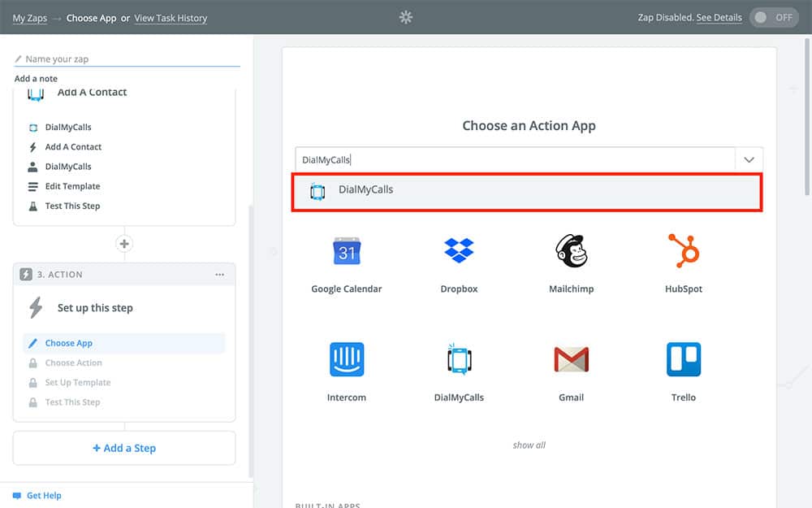The height and width of the screenshot is (508, 812).
Task: Pick the Trello app icon
Action: [683, 360]
